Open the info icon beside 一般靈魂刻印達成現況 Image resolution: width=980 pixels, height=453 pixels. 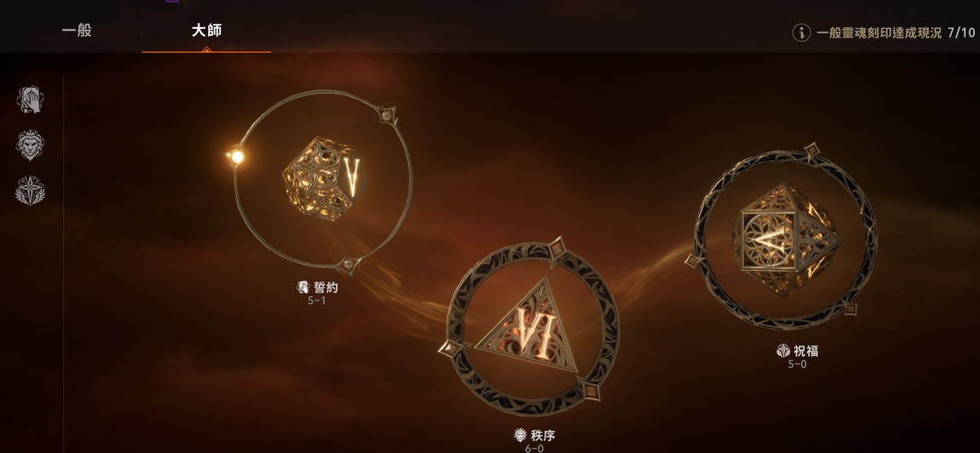point(801,32)
